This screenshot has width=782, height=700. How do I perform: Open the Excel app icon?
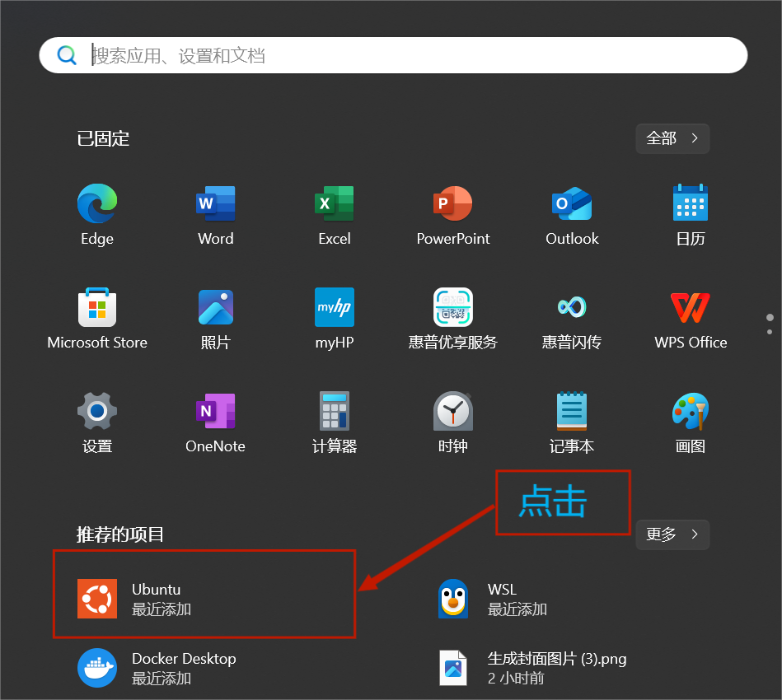tap(335, 204)
